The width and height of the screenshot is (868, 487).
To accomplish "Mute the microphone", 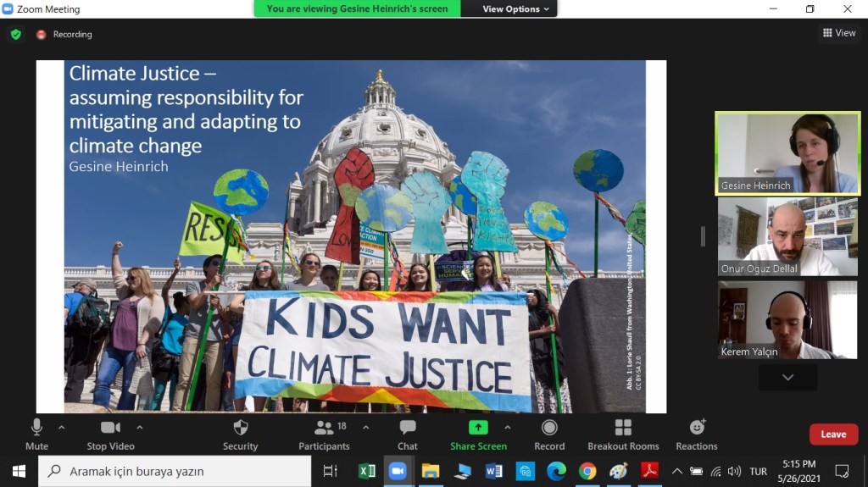I will click(x=36, y=428).
